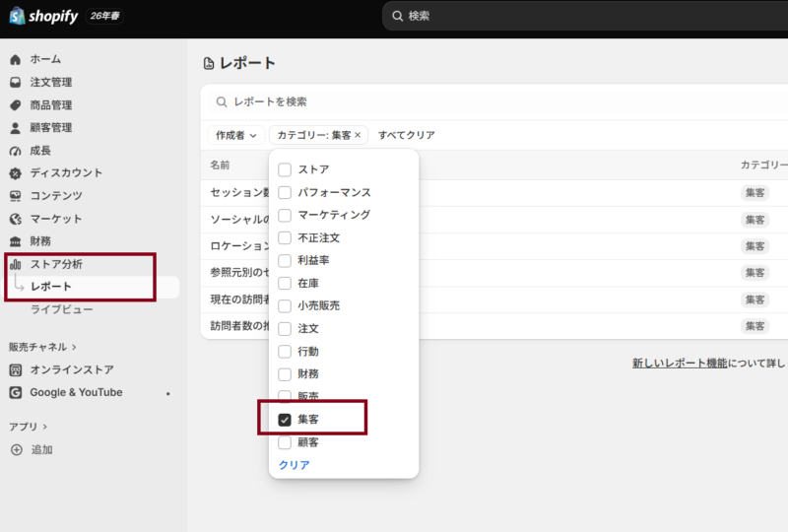
Task: Click the カテゴリー column header
Action: pos(764,165)
